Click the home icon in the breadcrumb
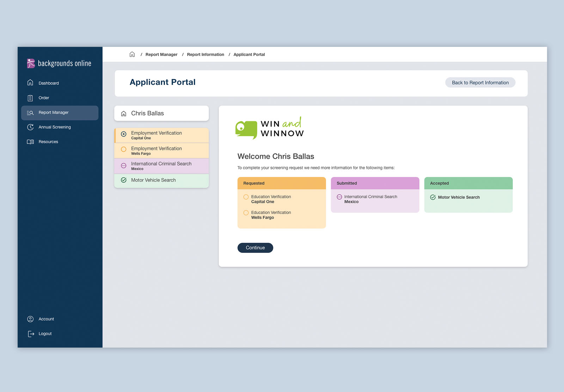 tap(132, 54)
